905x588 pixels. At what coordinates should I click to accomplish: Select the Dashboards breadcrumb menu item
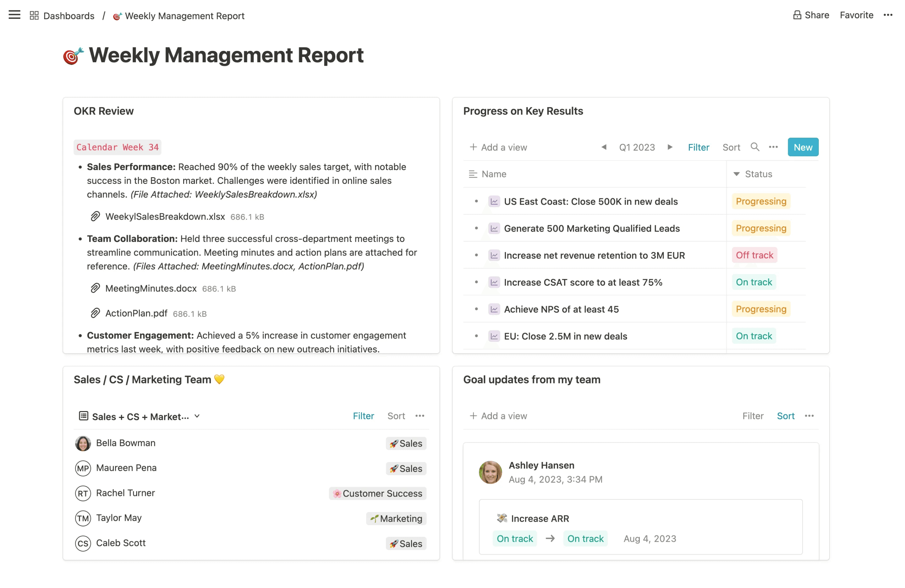[69, 14]
